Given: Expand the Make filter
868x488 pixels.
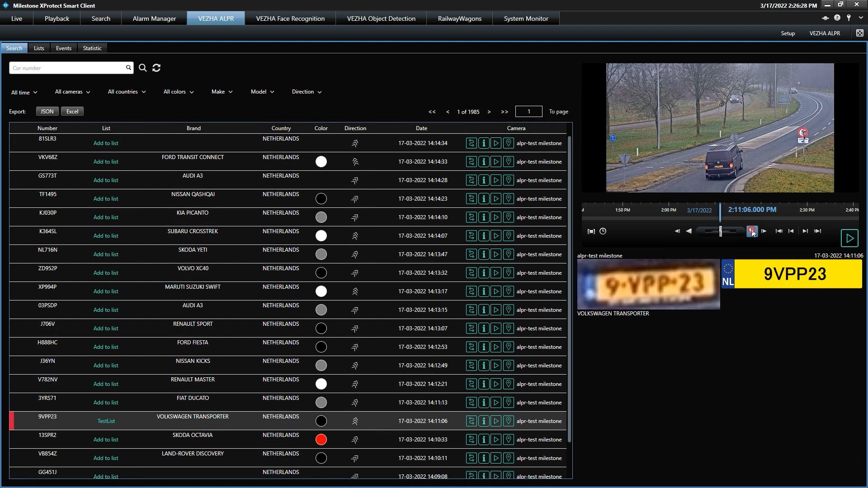Looking at the screenshot, I should [x=222, y=92].
